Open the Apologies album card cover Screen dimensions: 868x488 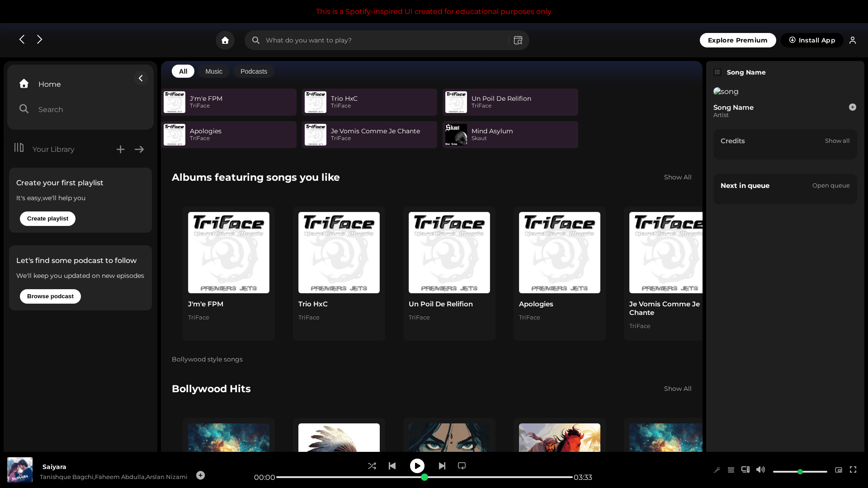560,253
